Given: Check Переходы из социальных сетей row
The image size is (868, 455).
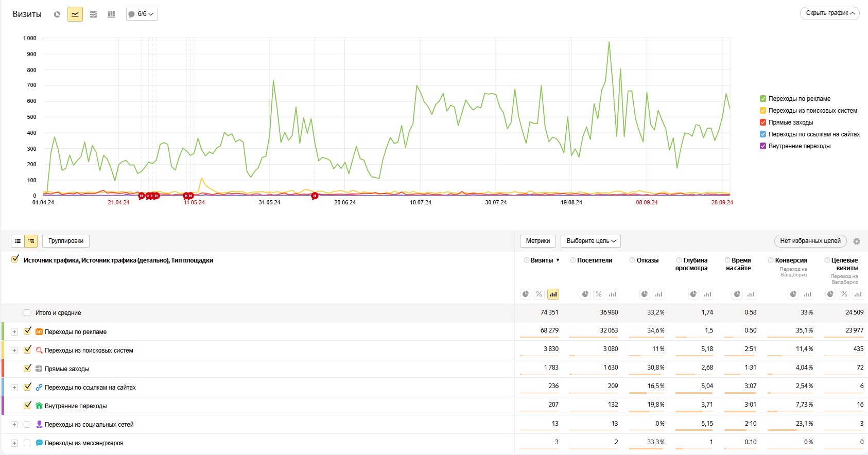Looking at the screenshot, I should click(x=27, y=425).
